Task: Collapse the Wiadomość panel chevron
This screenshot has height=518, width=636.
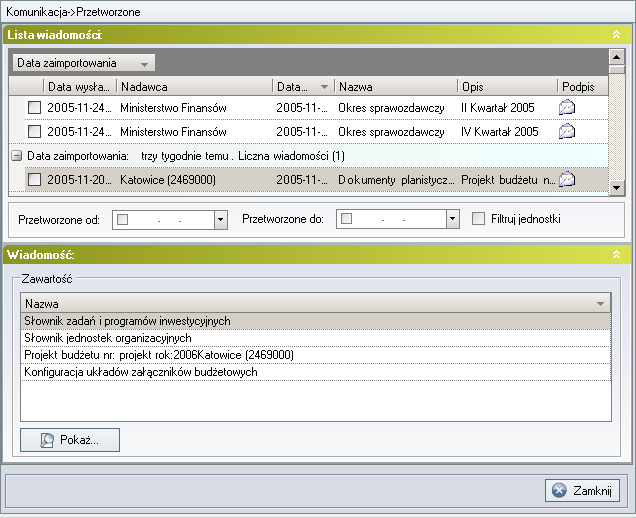Action: (x=616, y=254)
